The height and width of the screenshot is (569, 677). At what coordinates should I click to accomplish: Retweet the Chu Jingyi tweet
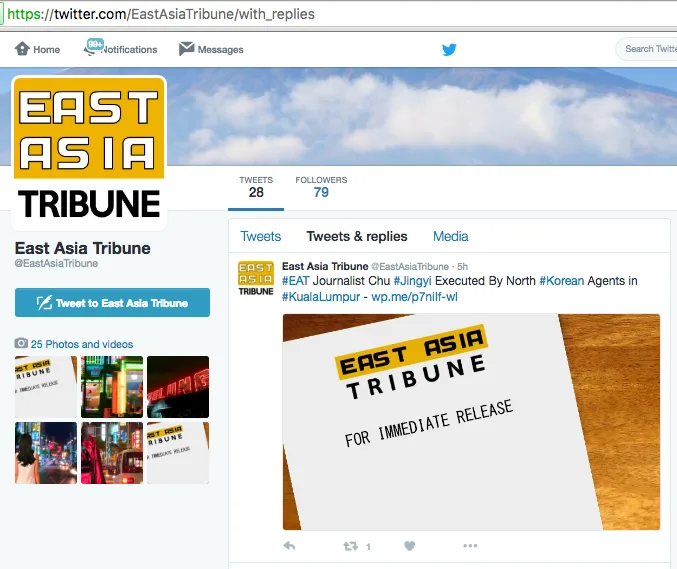click(x=351, y=546)
